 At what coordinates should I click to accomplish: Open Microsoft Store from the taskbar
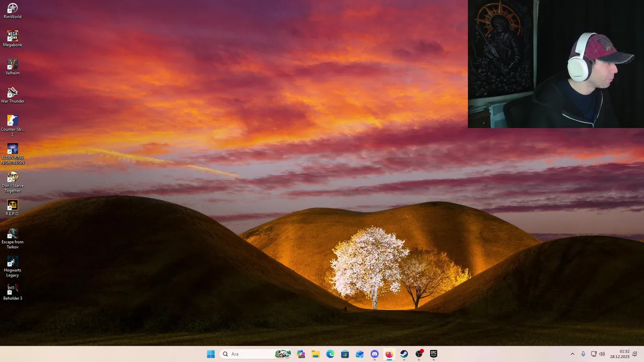click(345, 354)
